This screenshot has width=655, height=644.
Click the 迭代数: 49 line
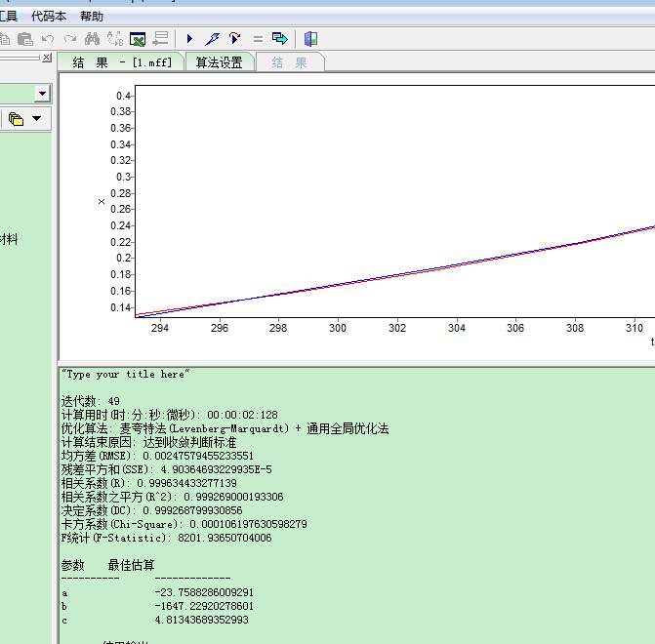point(91,401)
